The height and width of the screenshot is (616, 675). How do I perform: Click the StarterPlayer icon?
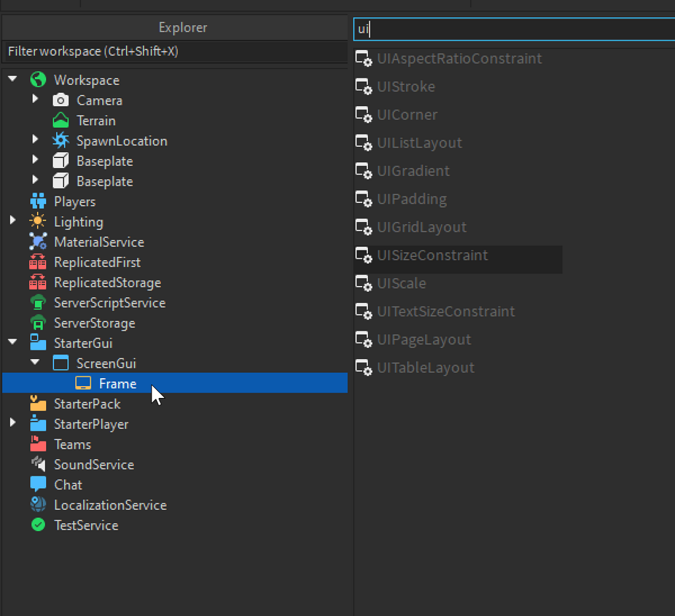click(38, 424)
